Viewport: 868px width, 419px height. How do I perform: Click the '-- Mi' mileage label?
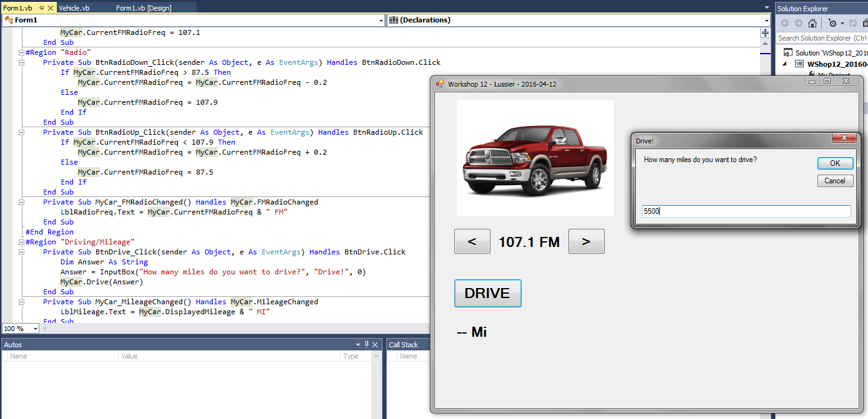click(x=472, y=332)
